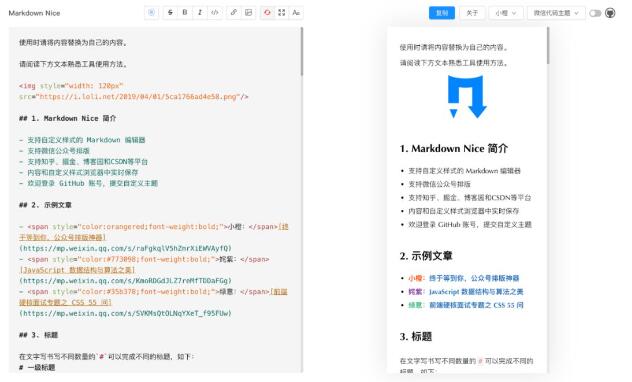
Task: Click the red sync icon in toolbar
Action: (x=267, y=12)
